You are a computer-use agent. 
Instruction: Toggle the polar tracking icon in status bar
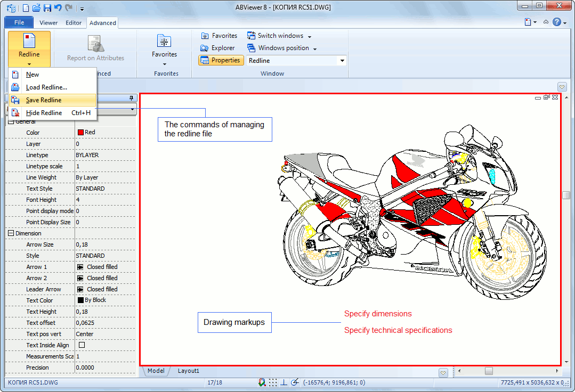tap(295, 382)
